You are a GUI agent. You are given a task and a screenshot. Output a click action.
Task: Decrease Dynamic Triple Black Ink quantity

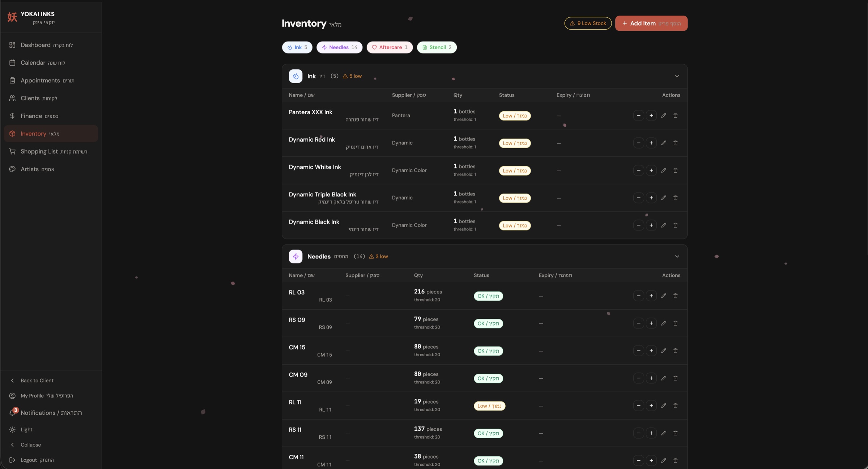click(x=638, y=198)
